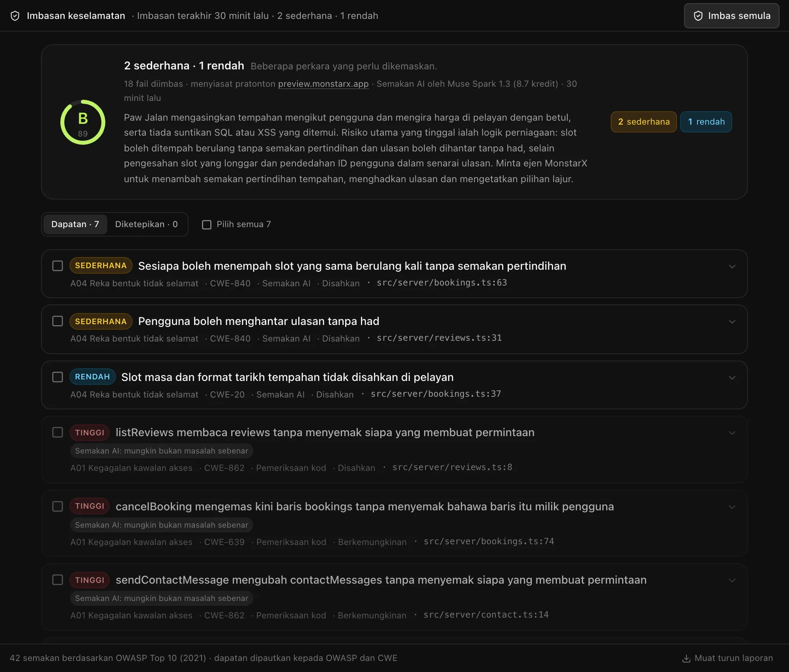Click title 'Pengguna boleh menghantar ulasan tanpa had'
Image resolution: width=789 pixels, height=672 pixels.
(259, 321)
